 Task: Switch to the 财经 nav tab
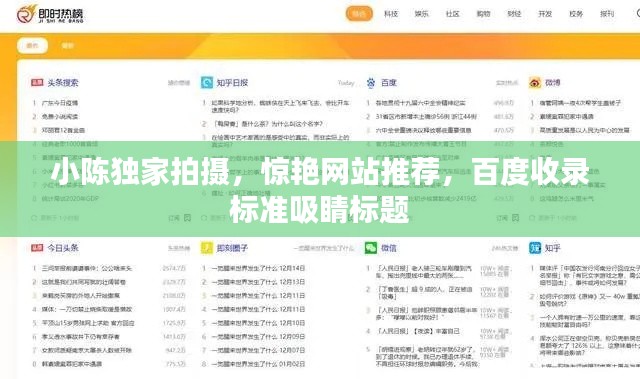[x=514, y=14]
